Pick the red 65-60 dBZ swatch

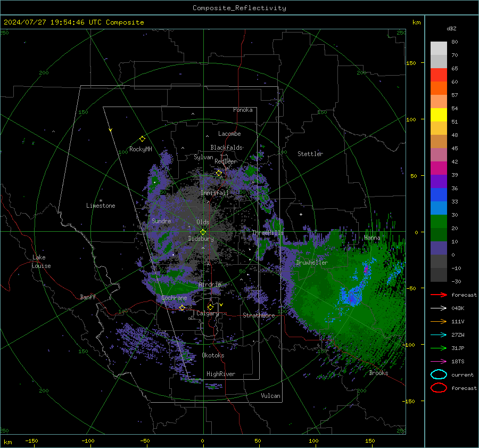click(439, 75)
